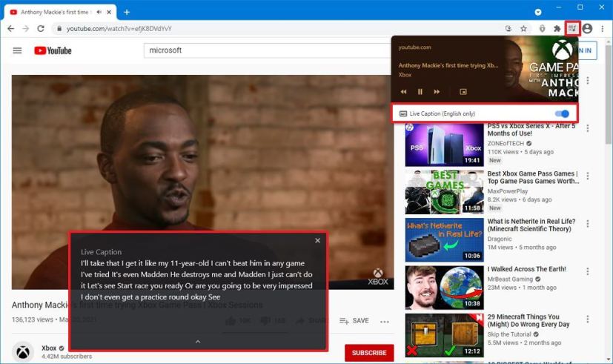Open What is Netherite in Real Life thumbnail
Image resolution: width=613 pixels, height=364 pixels.
[x=444, y=240]
